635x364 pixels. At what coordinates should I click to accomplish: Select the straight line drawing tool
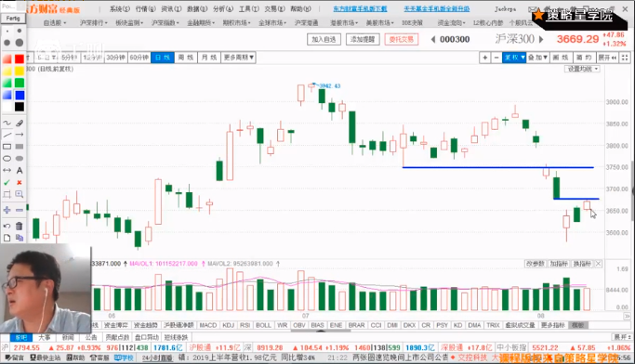7,135
